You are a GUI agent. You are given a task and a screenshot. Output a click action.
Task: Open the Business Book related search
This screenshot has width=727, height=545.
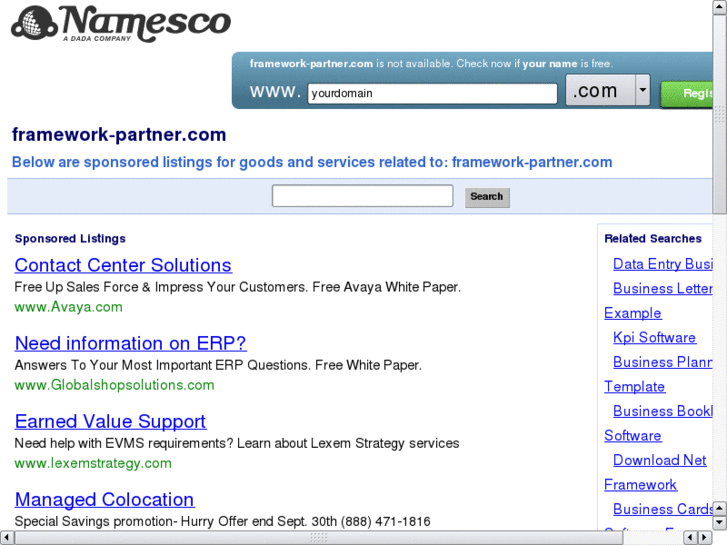[x=663, y=411]
